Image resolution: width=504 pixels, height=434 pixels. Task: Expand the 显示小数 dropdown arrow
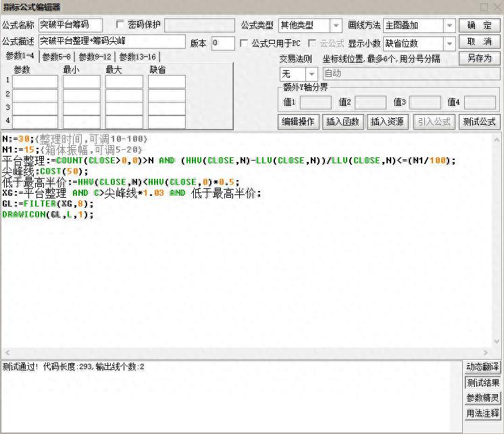tap(449, 43)
